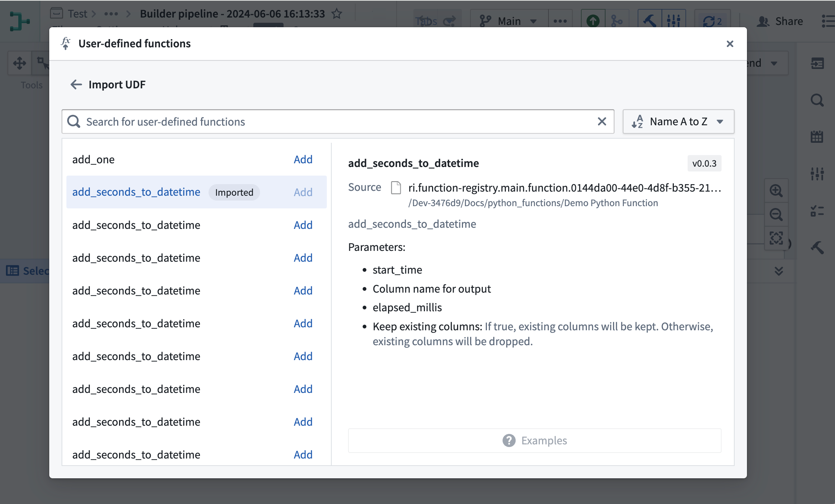Click the Demo Python Function path
Image resolution: width=835 pixels, height=504 pixels.
pos(533,203)
